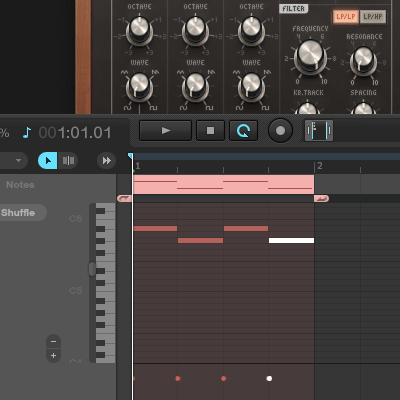Zoom out with the minus button
400x400 pixels.
point(53,342)
